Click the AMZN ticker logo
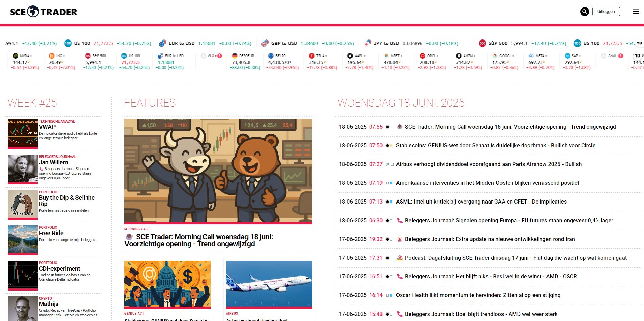 coord(459,56)
